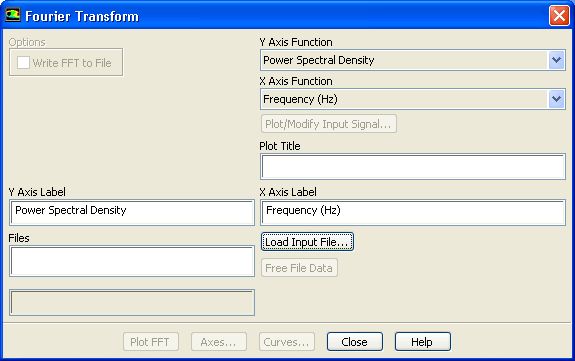Select the Power Spectral Density combo box
This screenshot has height=361, width=575.
point(413,60)
